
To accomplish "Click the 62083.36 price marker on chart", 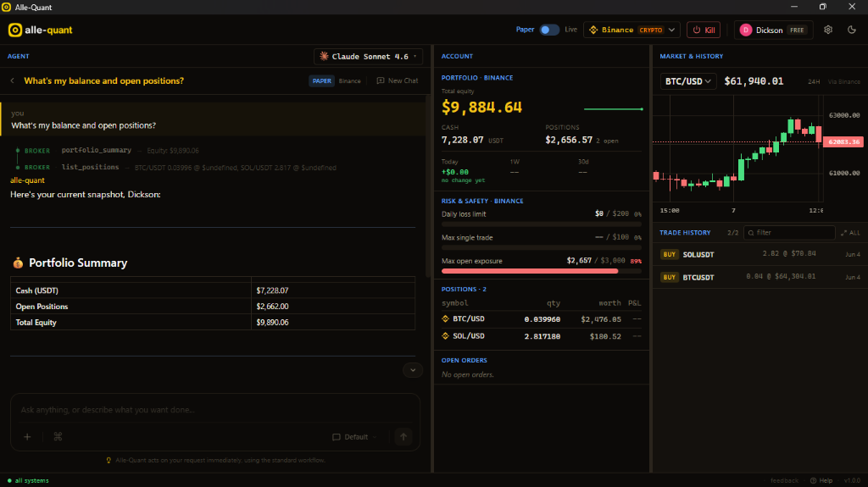I will pyautogui.click(x=843, y=142).
